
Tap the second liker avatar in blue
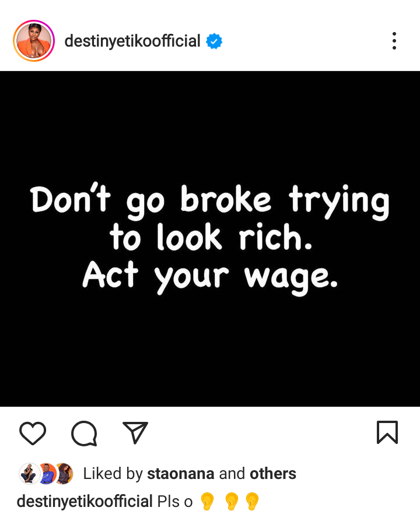point(47,474)
